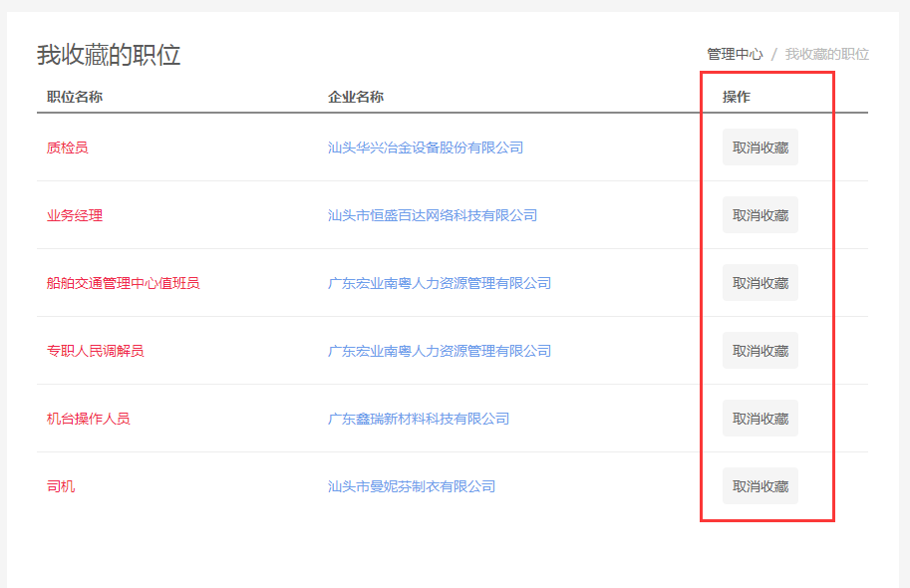Visit 汕头市恒盛百达网络科技有限公司 company page
910x588 pixels.
pyautogui.click(x=433, y=215)
